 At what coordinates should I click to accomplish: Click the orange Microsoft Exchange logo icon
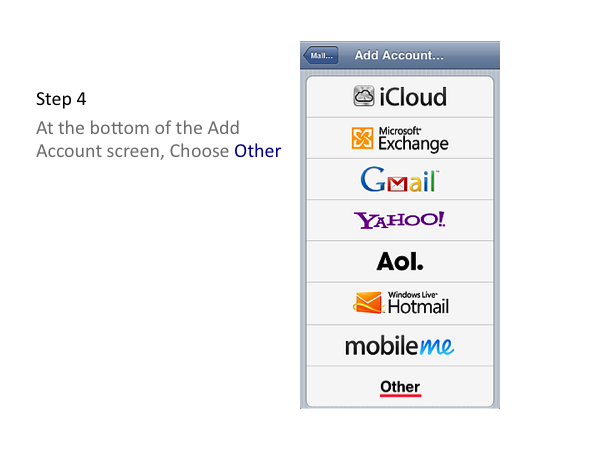click(x=362, y=138)
